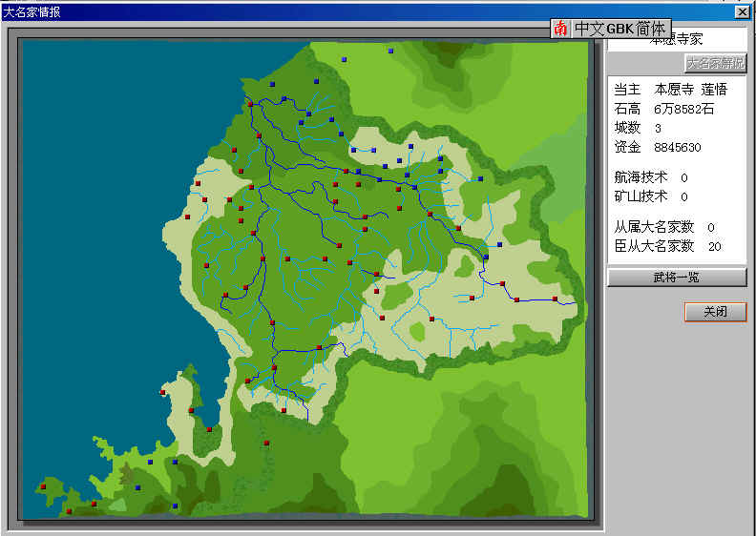Select the easternmost red marker on the river

pyautogui.click(x=555, y=299)
